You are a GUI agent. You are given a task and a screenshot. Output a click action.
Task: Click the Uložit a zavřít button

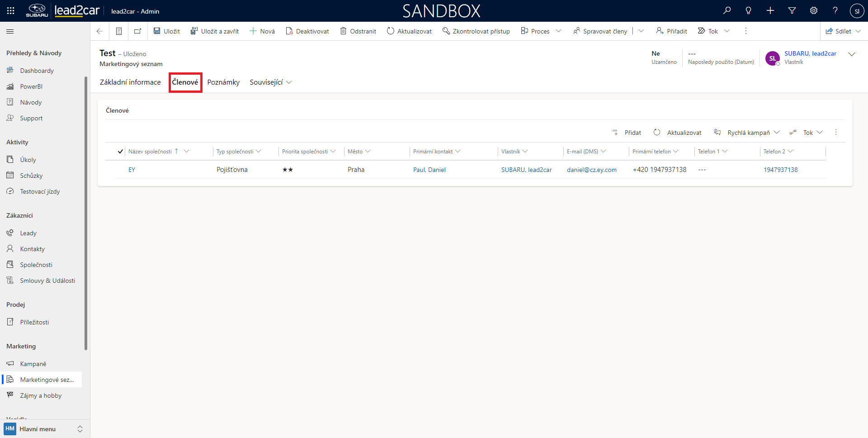[x=215, y=31]
